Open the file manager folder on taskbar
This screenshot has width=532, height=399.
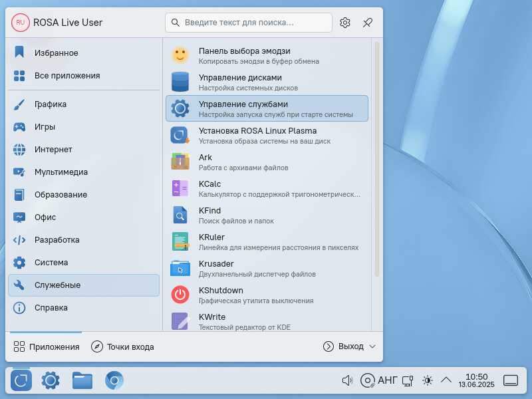click(82, 380)
